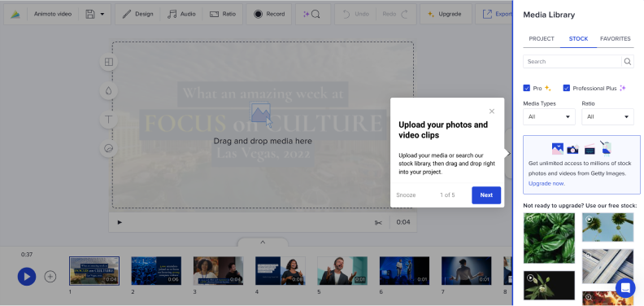Screen dimensions: 644x306
Task: Switch to the STOCK tab
Action: coord(578,39)
